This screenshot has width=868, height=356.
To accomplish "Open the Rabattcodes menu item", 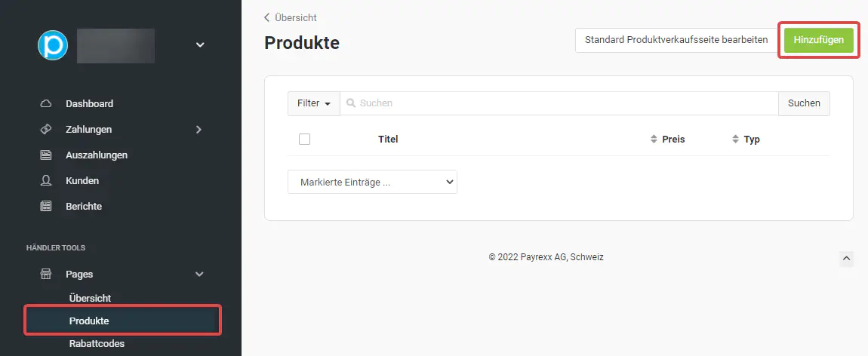I will pyautogui.click(x=96, y=344).
